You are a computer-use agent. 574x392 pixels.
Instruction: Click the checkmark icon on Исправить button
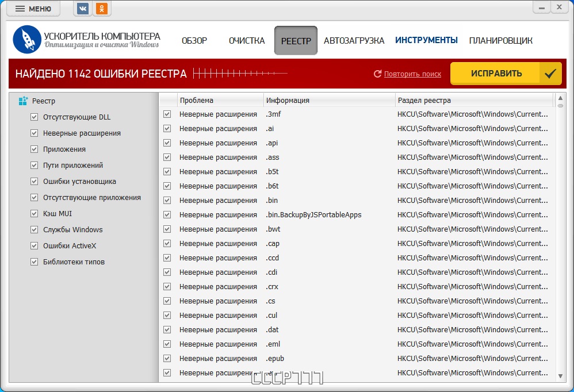tap(550, 74)
